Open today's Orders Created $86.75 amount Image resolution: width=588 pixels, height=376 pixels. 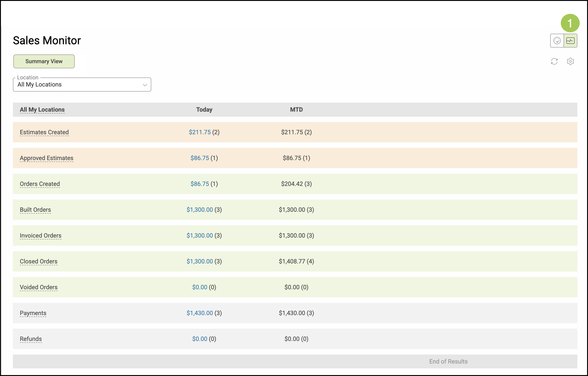pos(199,184)
